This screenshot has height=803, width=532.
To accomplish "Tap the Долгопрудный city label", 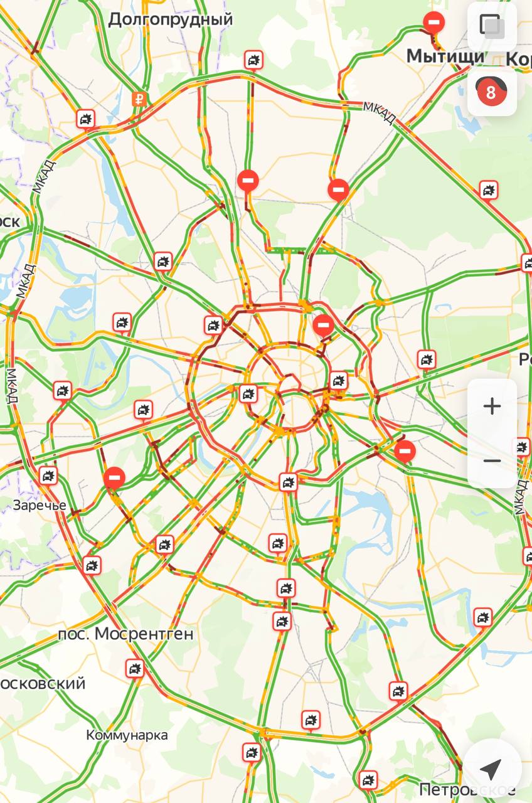I will pos(171,19).
